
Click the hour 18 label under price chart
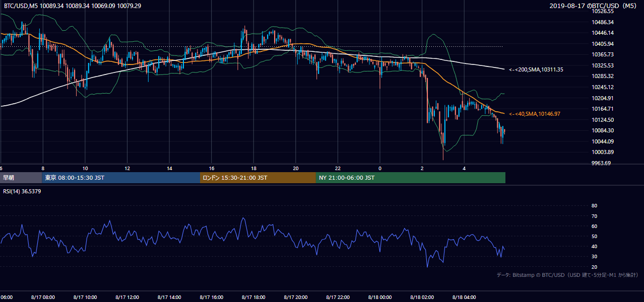(x=253, y=168)
